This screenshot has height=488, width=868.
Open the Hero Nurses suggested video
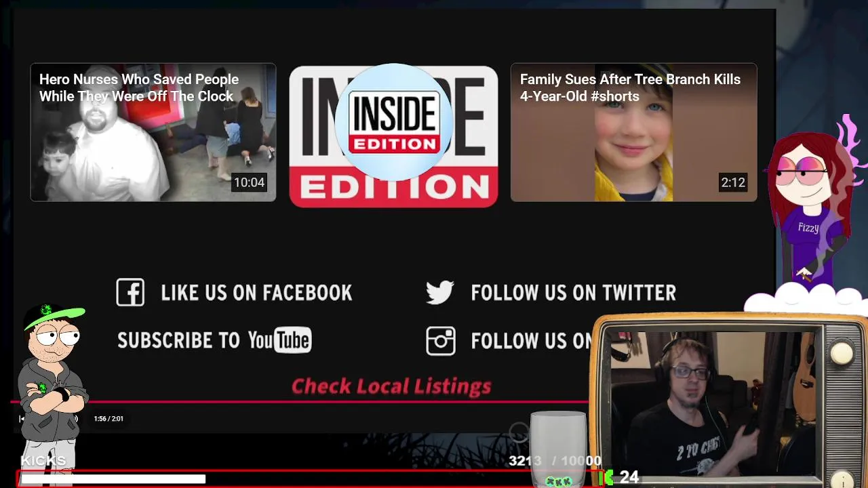click(x=153, y=132)
